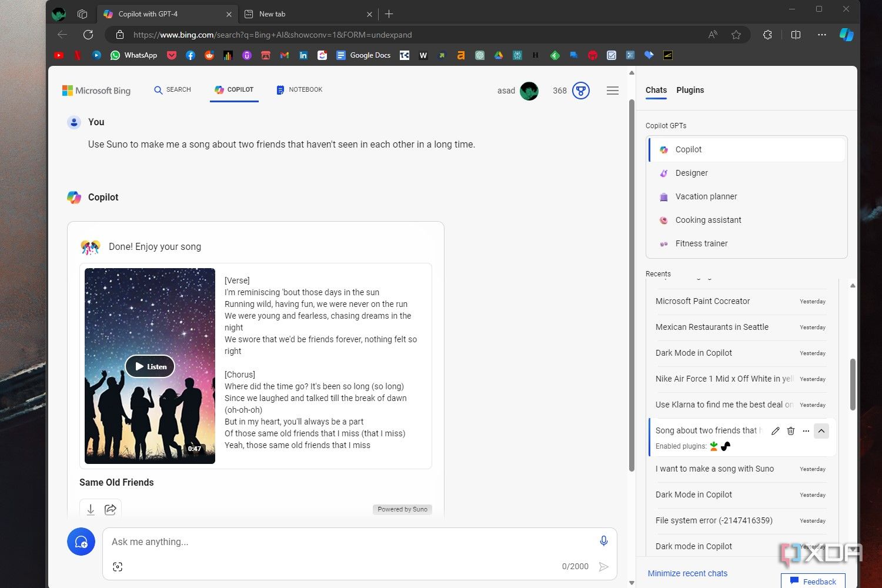
Task: Open the Netflix bookmark
Action: [x=78, y=55]
